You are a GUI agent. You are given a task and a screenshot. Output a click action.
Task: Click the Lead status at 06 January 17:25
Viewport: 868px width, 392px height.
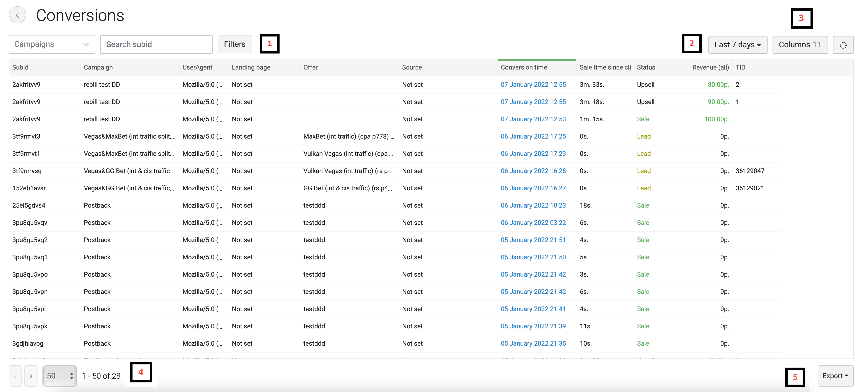643,136
